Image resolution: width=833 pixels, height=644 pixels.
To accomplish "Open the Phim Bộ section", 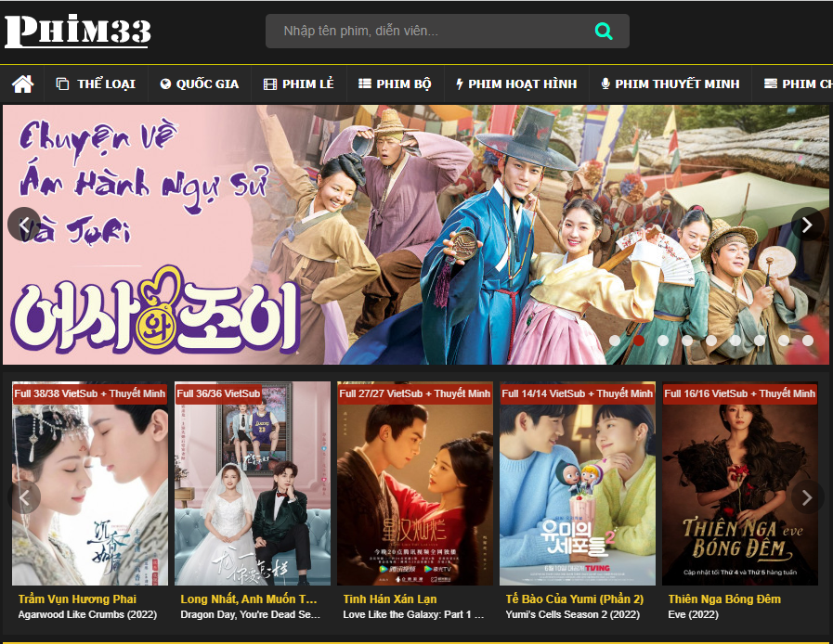I will coord(395,84).
